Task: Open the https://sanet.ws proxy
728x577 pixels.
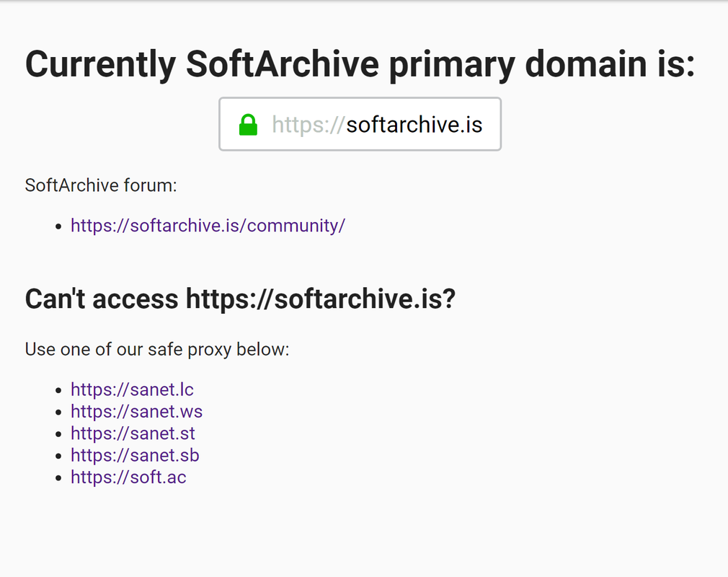Action: click(136, 412)
